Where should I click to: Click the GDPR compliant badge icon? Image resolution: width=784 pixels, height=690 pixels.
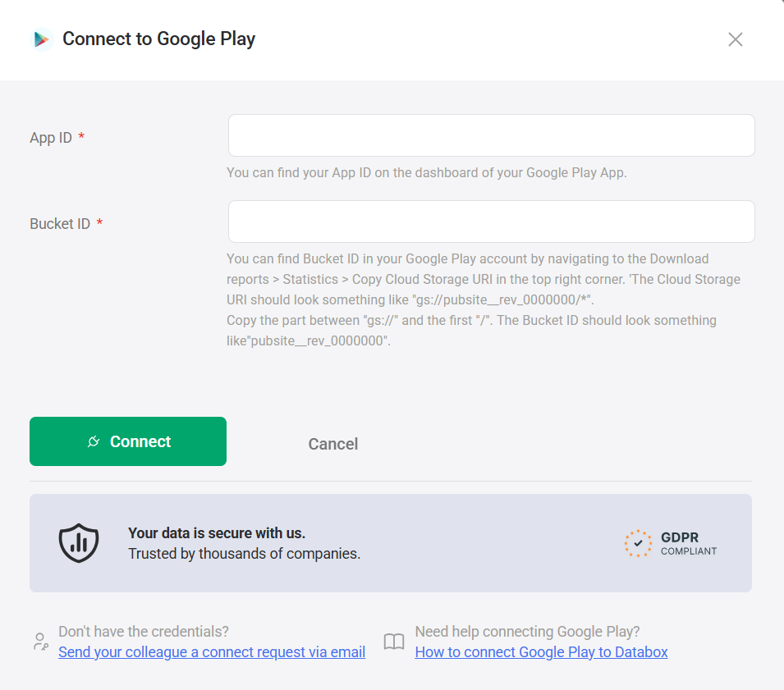click(638, 543)
